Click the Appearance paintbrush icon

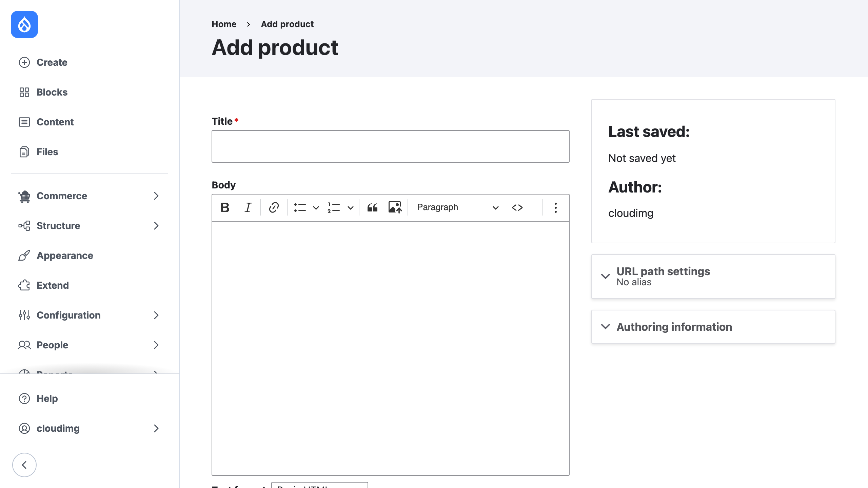(x=24, y=256)
